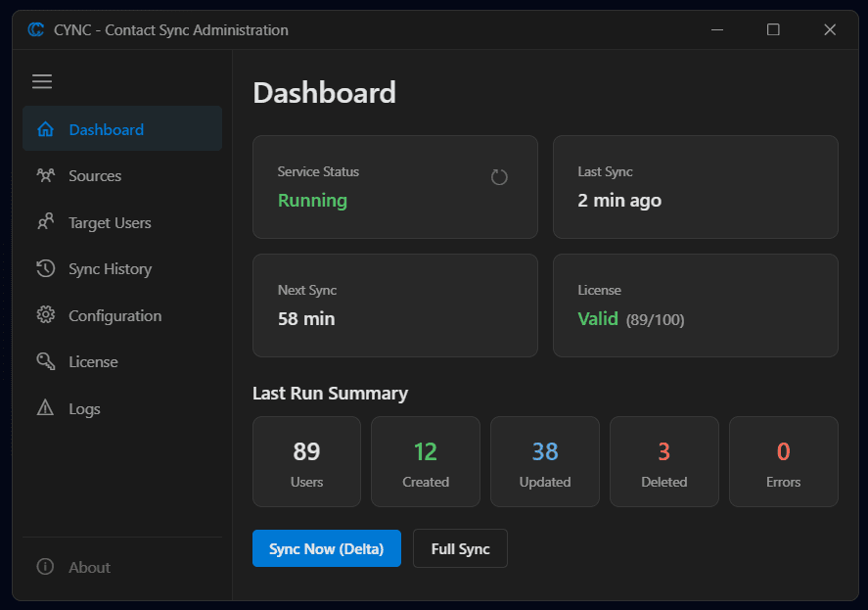Click the hamburger menu icon

(x=42, y=82)
